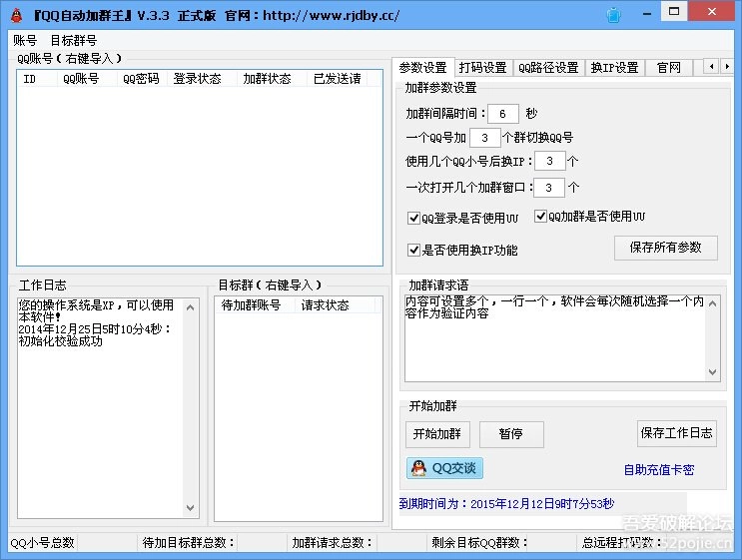Click 请求状态 column header
The width and height of the screenshot is (742, 560).
point(335,305)
